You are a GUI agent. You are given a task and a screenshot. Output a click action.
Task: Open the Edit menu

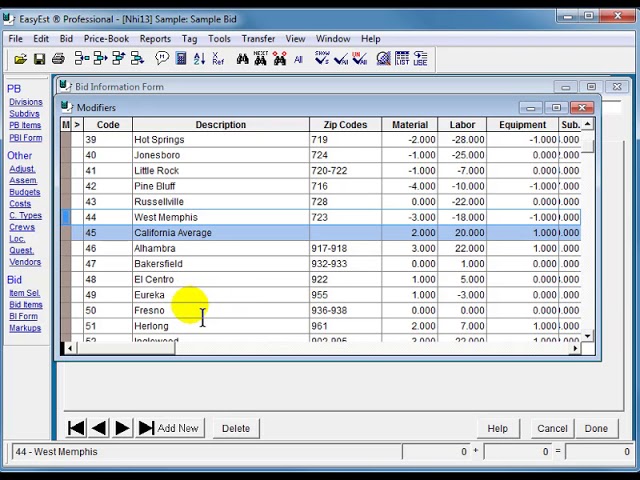click(41, 39)
